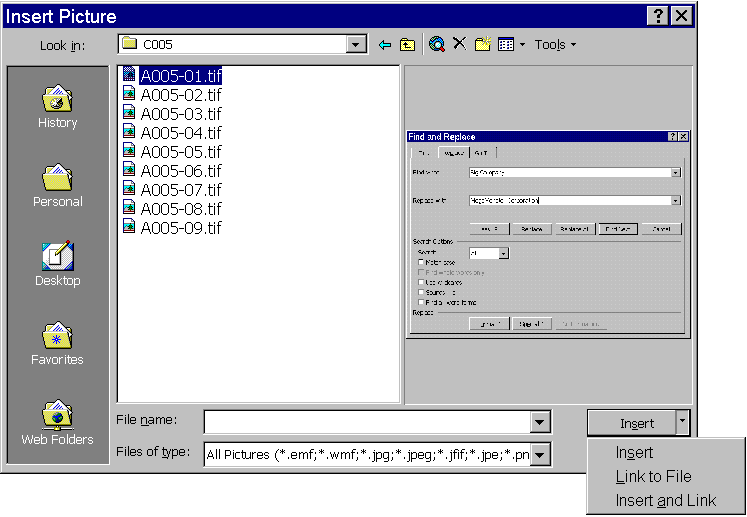
Task: Open the History places folder
Action: click(57, 107)
